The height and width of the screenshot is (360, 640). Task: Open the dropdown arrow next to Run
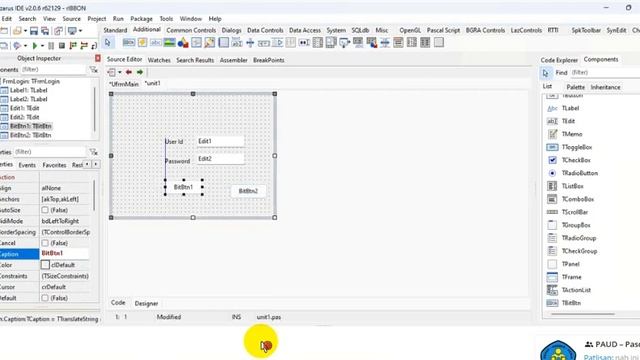coord(42,46)
